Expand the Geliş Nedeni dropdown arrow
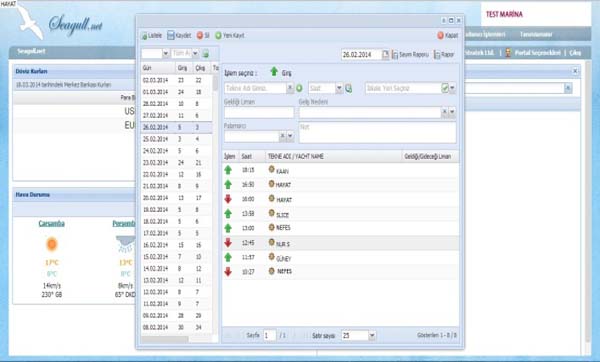The width and height of the screenshot is (600, 362). click(x=452, y=112)
